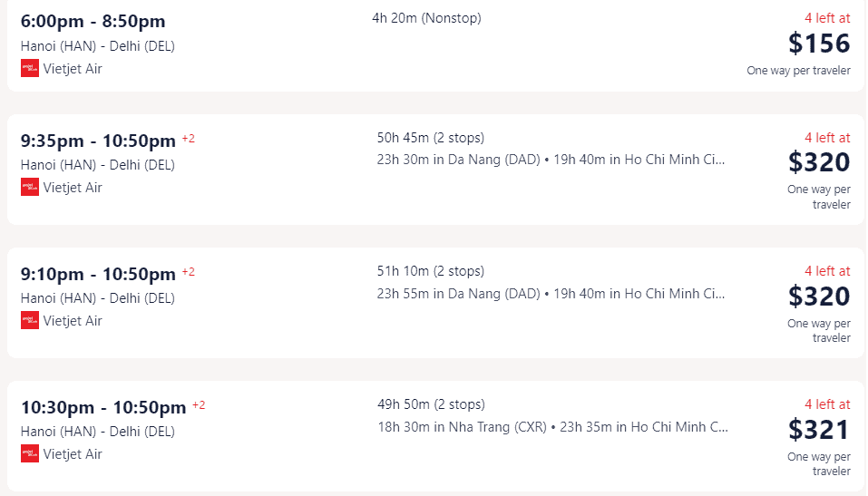Open the 9:35pm - 10:50pm flight details
Viewport: 868px width, 496px height.
tap(435, 170)
